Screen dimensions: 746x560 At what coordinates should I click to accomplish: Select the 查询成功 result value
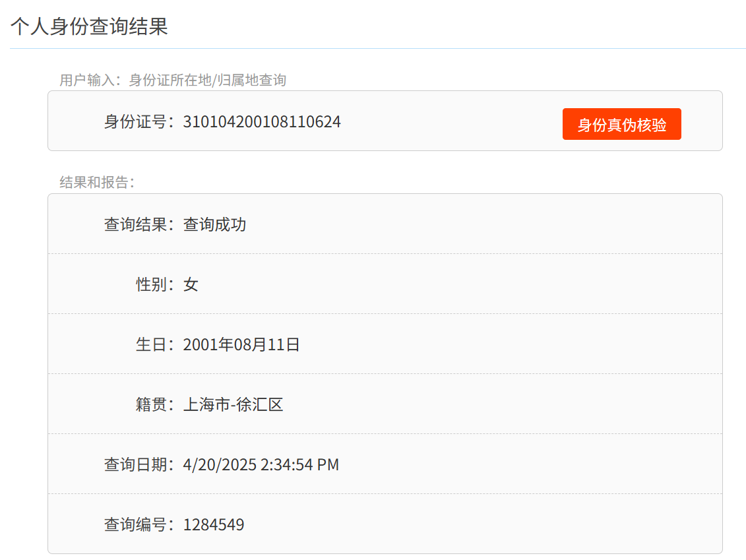click(x=214, y=224)
